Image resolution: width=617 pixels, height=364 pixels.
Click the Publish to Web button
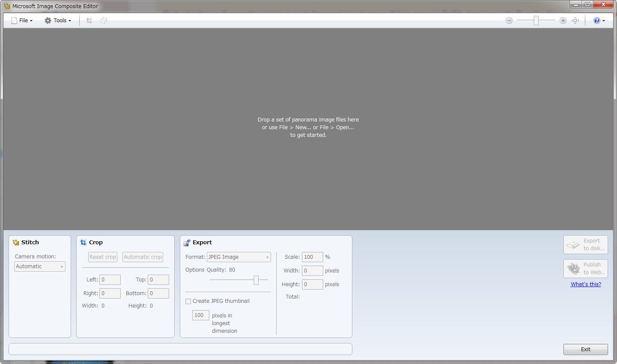[x=586, y=269]
